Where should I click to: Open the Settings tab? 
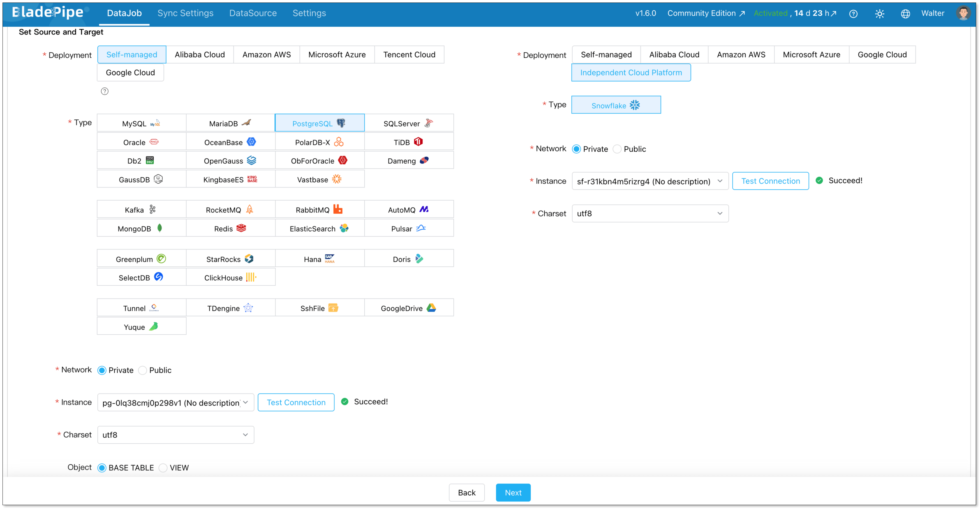click(x=309, y=13)
